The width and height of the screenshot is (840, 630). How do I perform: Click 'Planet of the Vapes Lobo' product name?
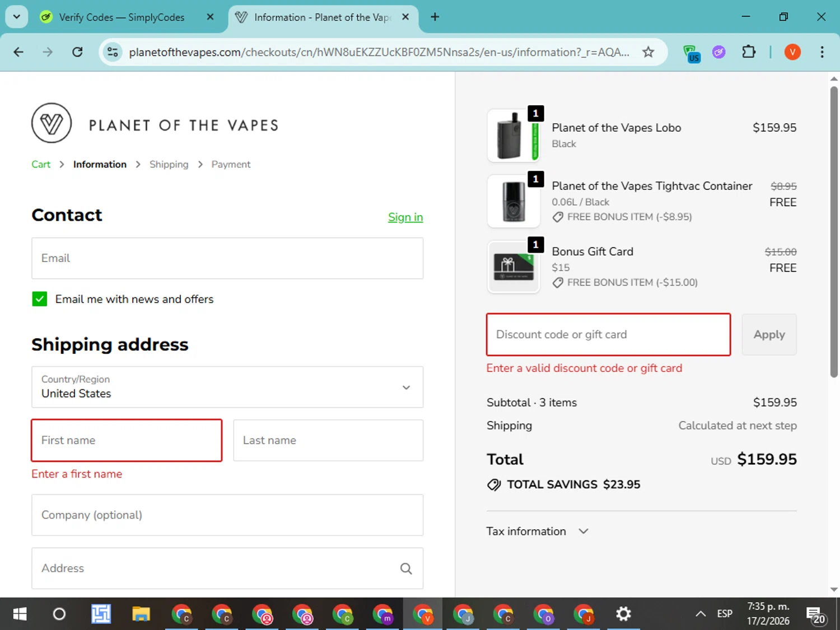tap(616, 128)
